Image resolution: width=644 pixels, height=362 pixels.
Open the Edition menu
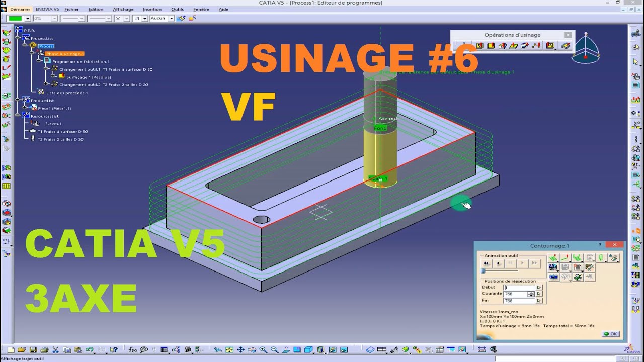point(96,9)
